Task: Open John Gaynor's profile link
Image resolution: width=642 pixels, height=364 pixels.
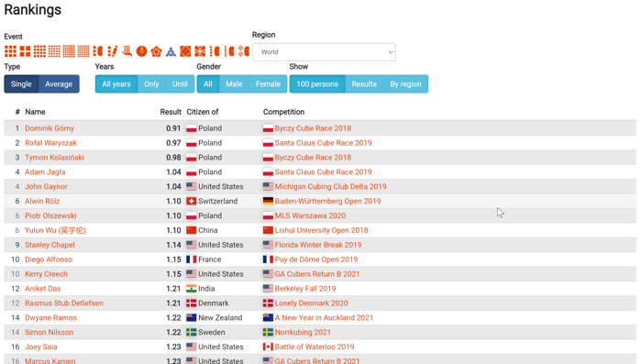Action: click(46, 187)
